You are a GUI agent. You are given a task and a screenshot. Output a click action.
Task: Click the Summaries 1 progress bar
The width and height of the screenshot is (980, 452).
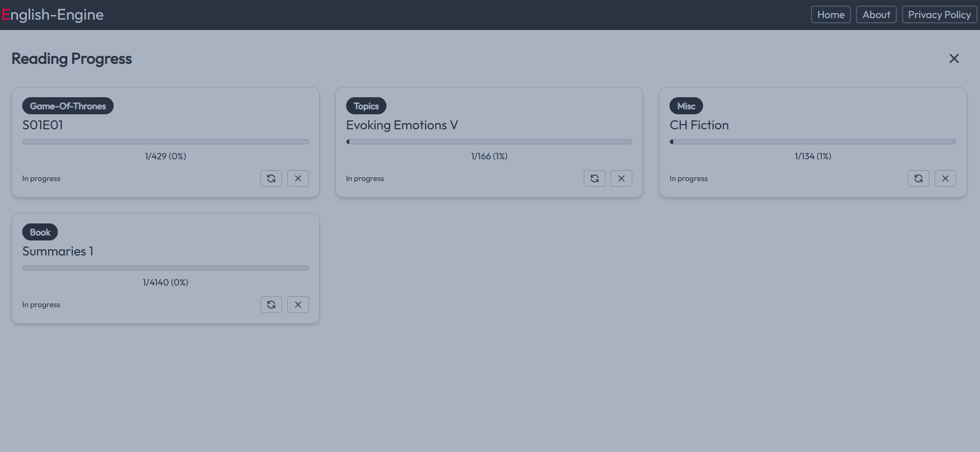click(165, 268)
